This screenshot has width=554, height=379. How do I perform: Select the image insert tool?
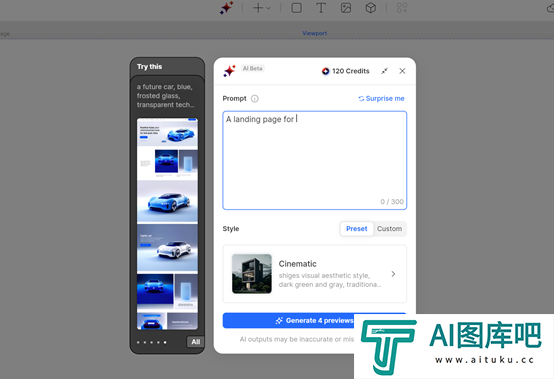click(x=346, y=8)
